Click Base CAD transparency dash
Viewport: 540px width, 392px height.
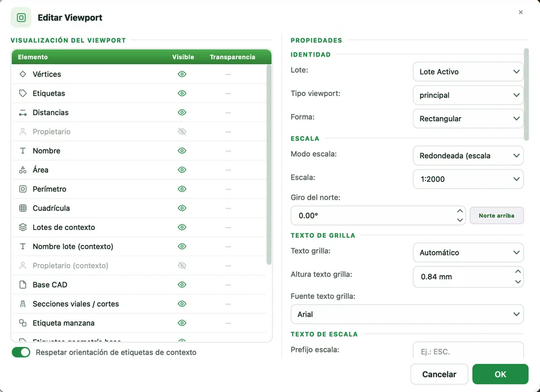coord(228,285)
